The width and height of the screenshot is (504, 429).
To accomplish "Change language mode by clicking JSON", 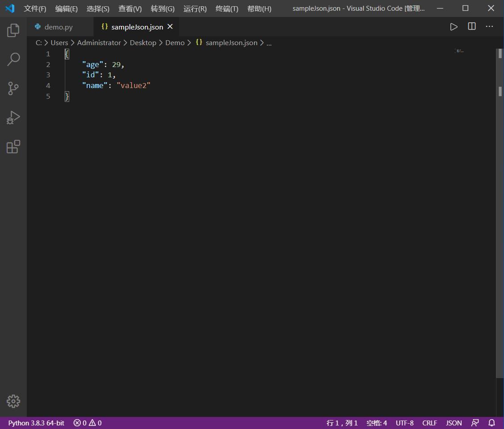I will [x=454, y=423].
